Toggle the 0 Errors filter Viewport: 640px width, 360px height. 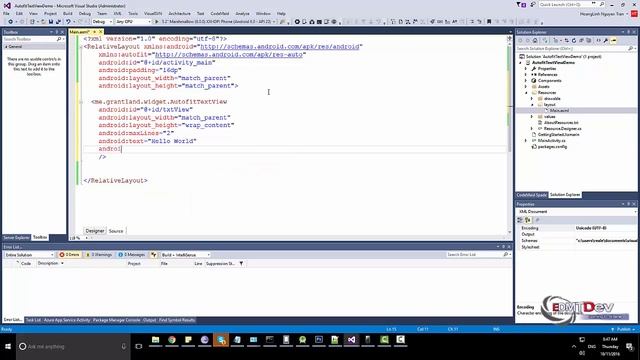(69, 255)
